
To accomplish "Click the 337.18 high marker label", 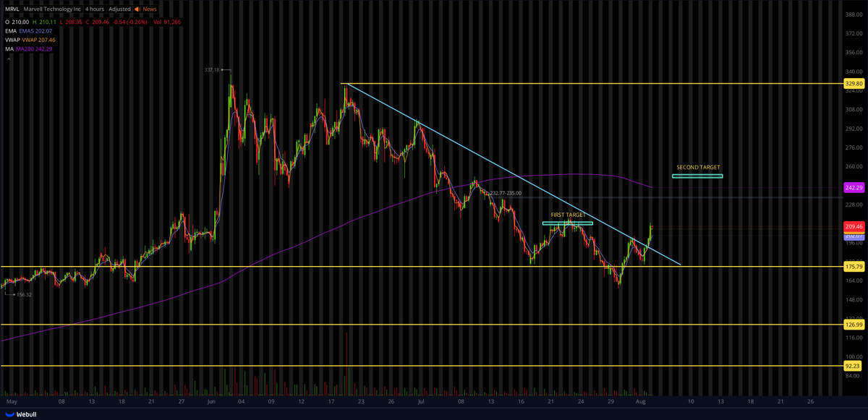I will pyautogui.click(x=212, y=70).
